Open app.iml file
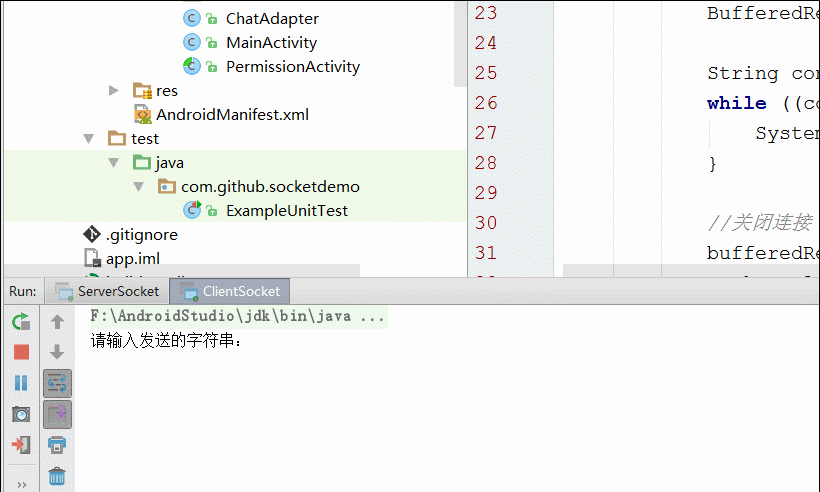 pyautogui.click(x=133, y=259)
